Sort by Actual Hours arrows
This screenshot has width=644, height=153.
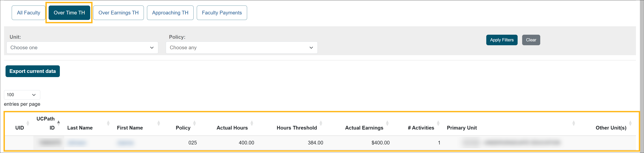click(252, 123)
